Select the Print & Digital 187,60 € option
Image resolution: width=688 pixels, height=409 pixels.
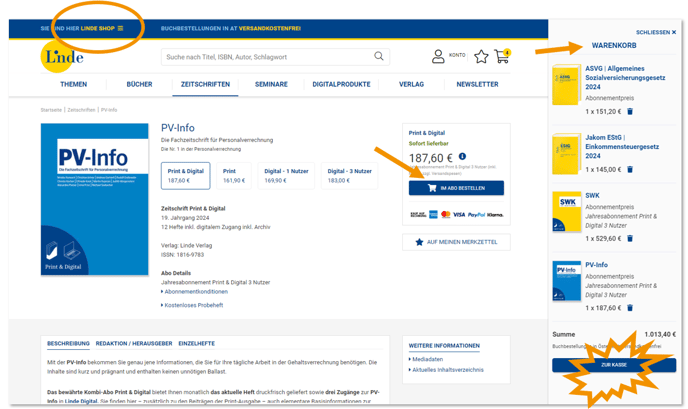186,176
